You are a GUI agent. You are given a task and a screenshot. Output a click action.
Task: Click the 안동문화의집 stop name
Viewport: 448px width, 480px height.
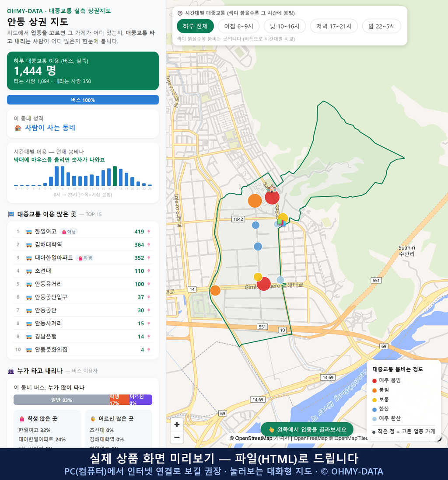point(51,350)
